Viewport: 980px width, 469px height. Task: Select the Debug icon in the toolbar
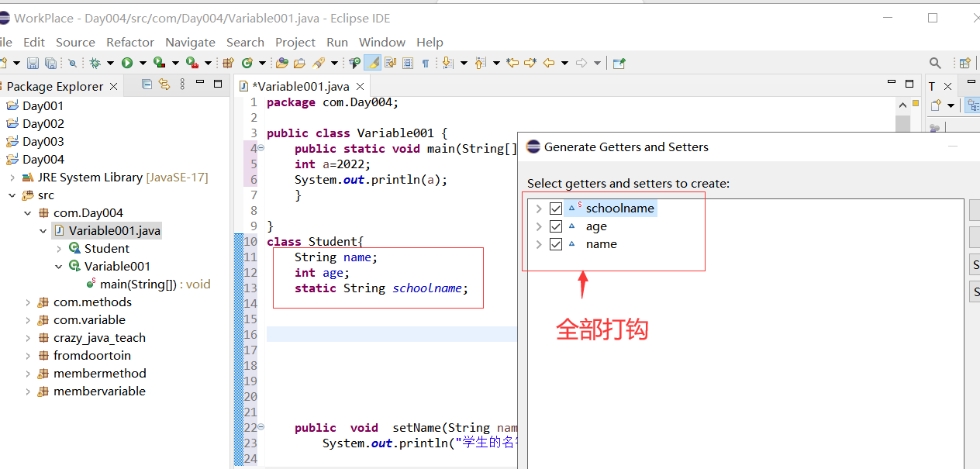[95, 62]
